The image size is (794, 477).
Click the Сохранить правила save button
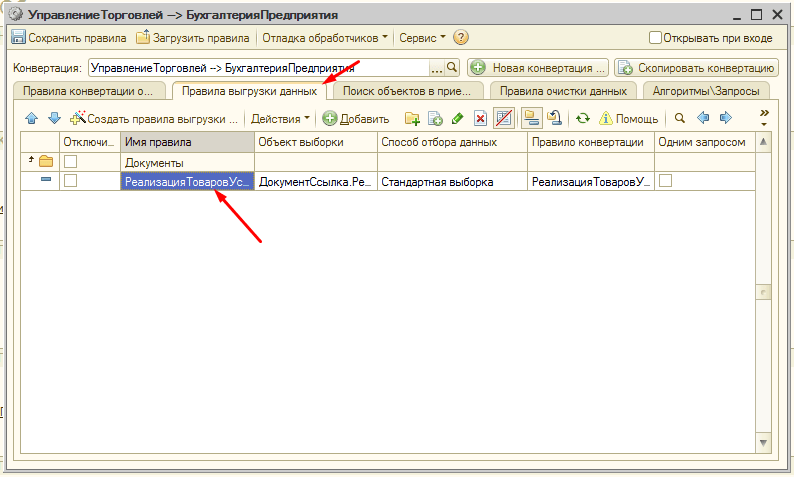(x=69, y=38)
